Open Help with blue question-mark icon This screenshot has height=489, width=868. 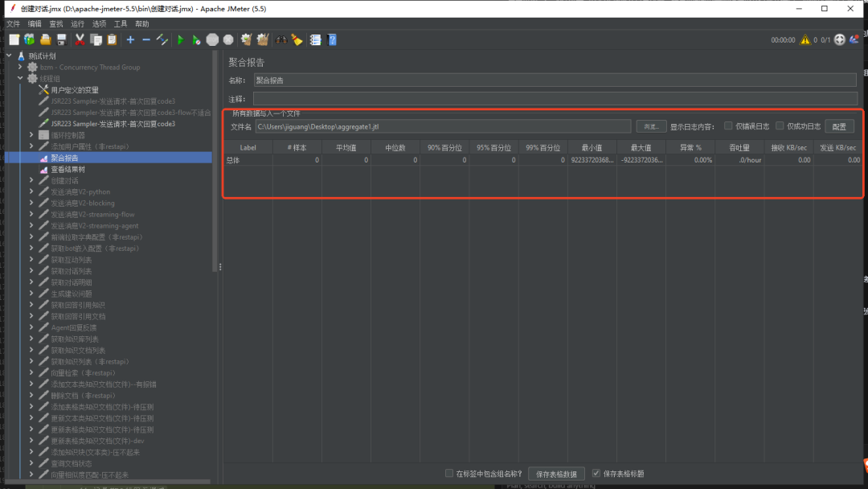click(x=332, y=39)
